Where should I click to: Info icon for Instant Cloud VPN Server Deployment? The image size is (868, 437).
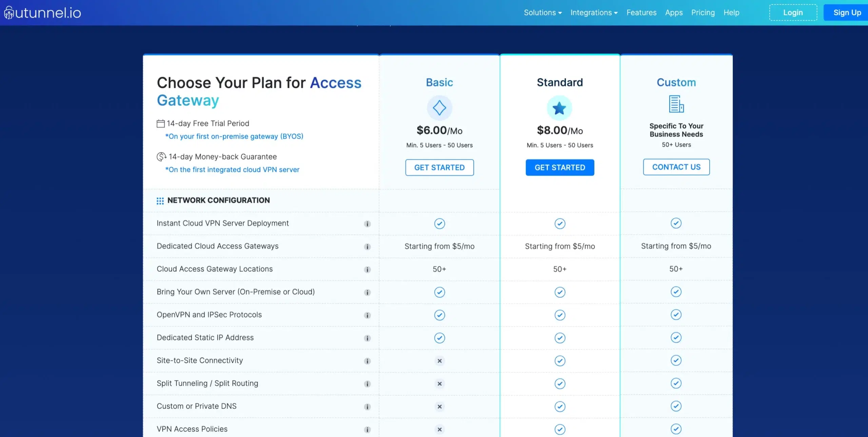367,224
